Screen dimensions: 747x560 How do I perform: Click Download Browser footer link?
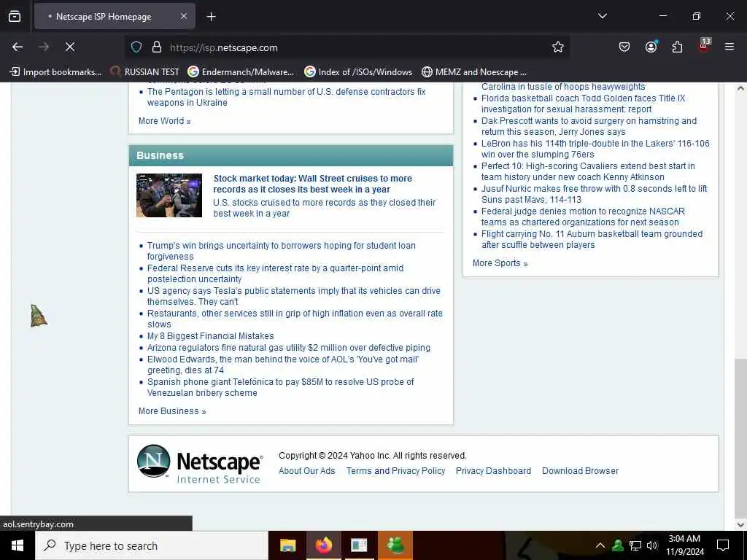click(x=580, y=470)
